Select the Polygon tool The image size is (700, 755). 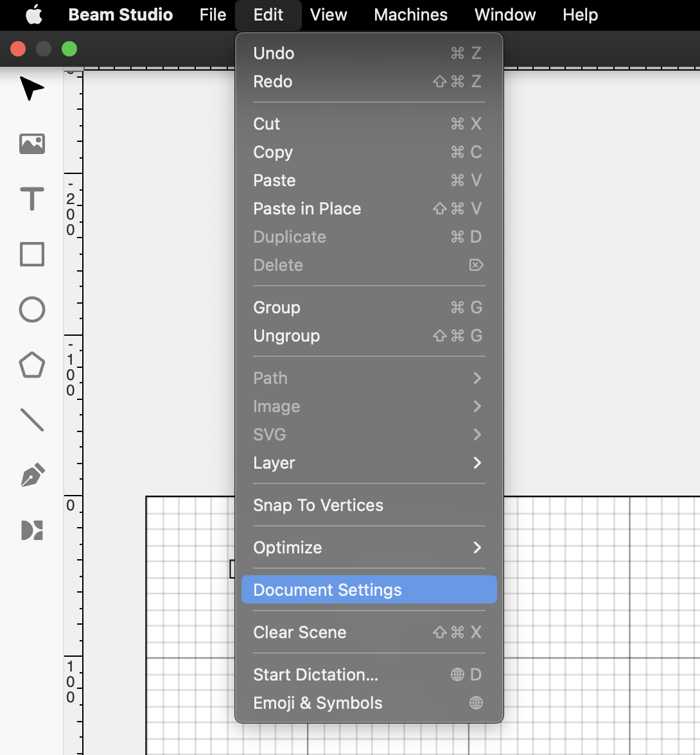click(x=31, y=365)
